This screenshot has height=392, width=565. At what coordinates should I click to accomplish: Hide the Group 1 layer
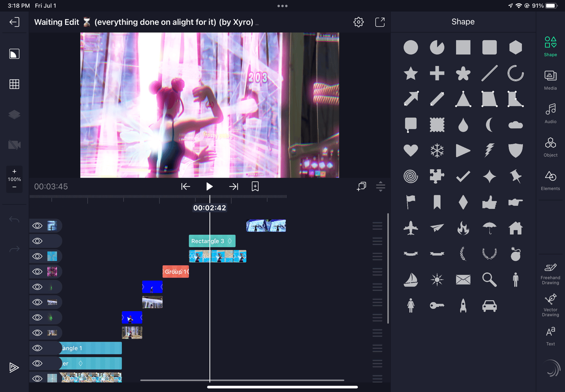(37, 272)
